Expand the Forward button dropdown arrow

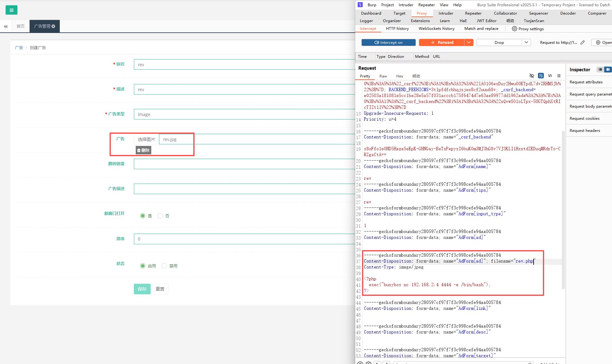click(468, 43)
